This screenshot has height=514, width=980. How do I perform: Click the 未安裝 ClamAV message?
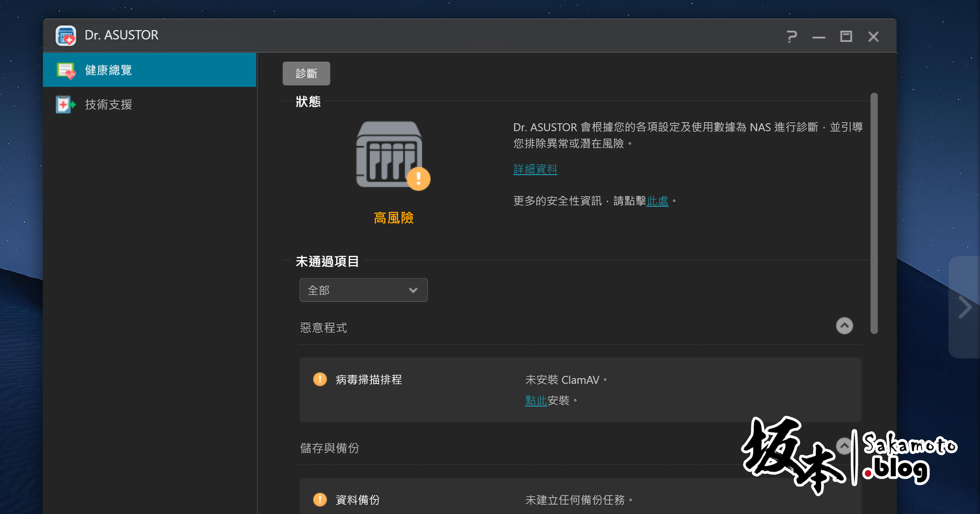coord(566,379)
